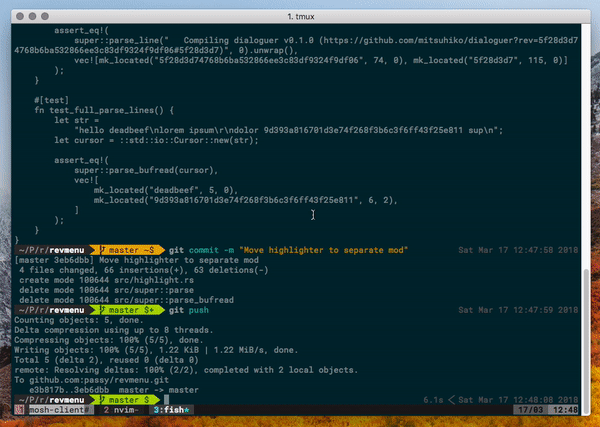The width and height of the screenshot is (600, 427).
Task: Click 'Total 5 (delta 2), reused 0 (delta 0)'
Action: (106, 360)
